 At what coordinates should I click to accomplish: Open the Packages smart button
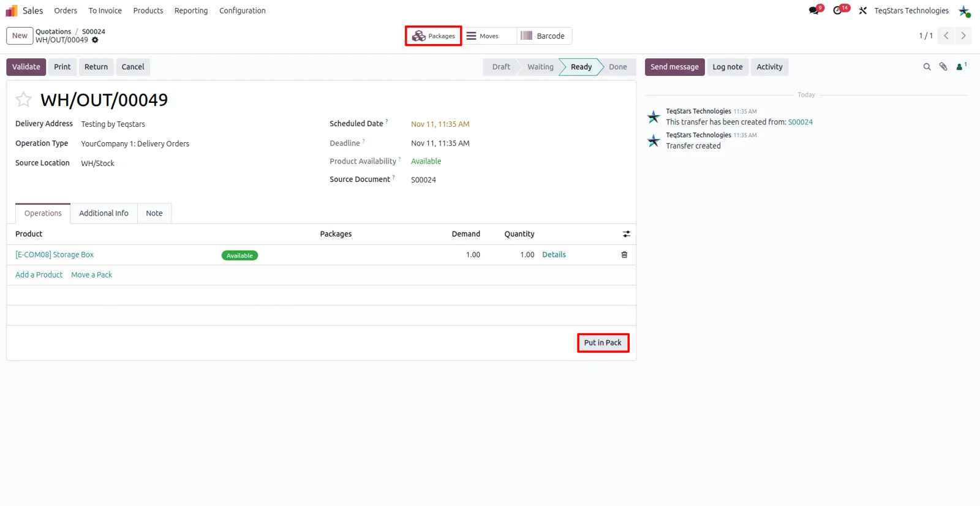(x=434, y=36)
